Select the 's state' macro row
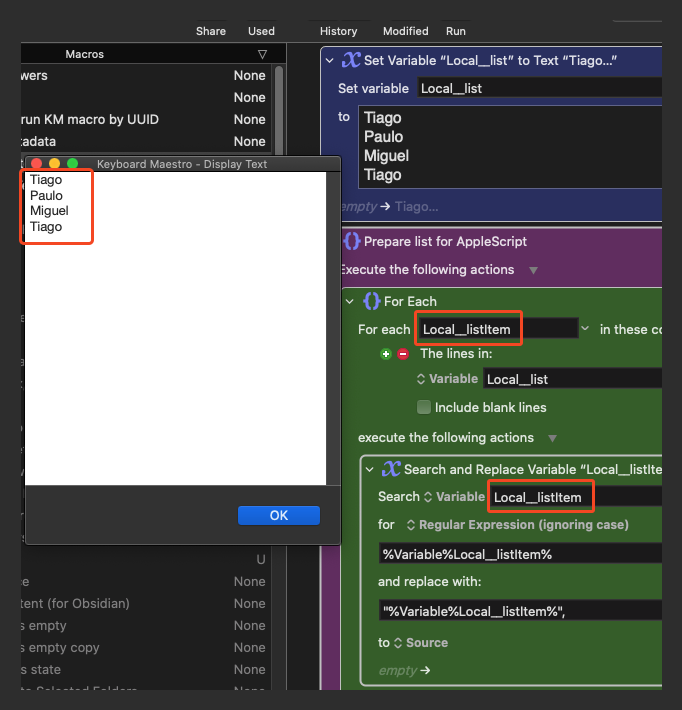The width and height of the screenshot is (682, 710). [x=146, y=670]
